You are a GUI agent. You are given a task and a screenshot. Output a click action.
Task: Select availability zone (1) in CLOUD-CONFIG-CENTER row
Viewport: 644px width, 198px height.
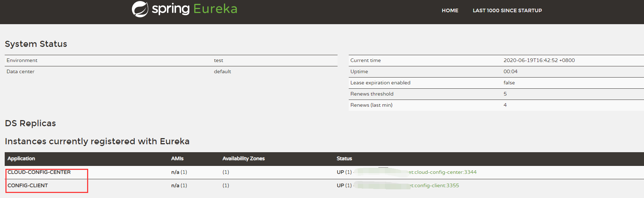click(226, 172)
